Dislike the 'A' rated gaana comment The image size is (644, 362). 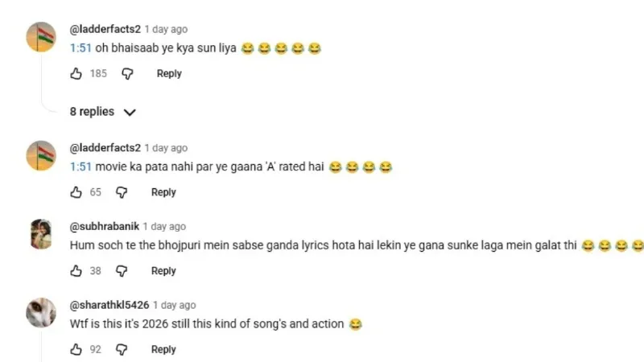pyautogui.click(x=122, y=192)
